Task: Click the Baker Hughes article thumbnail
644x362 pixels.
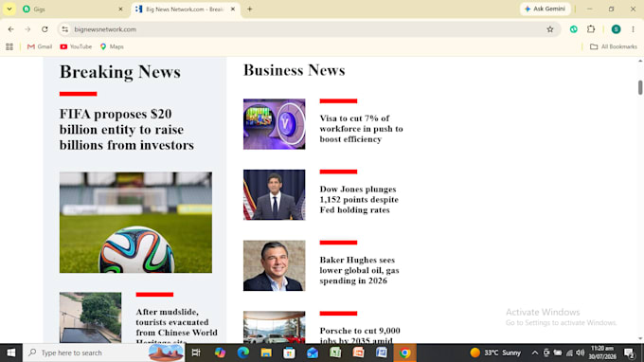Action: [x=274, y=265]
